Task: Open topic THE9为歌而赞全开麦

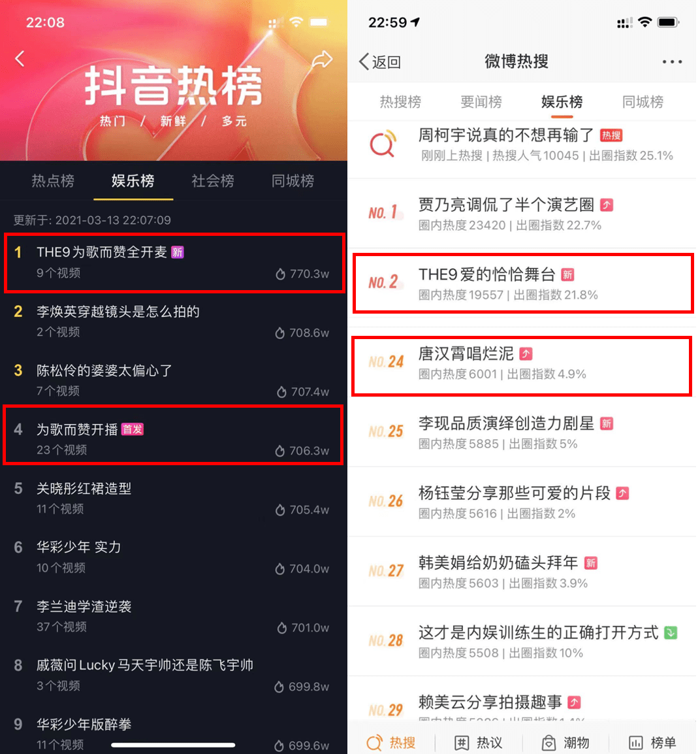Action: click(x=174, y=263)
